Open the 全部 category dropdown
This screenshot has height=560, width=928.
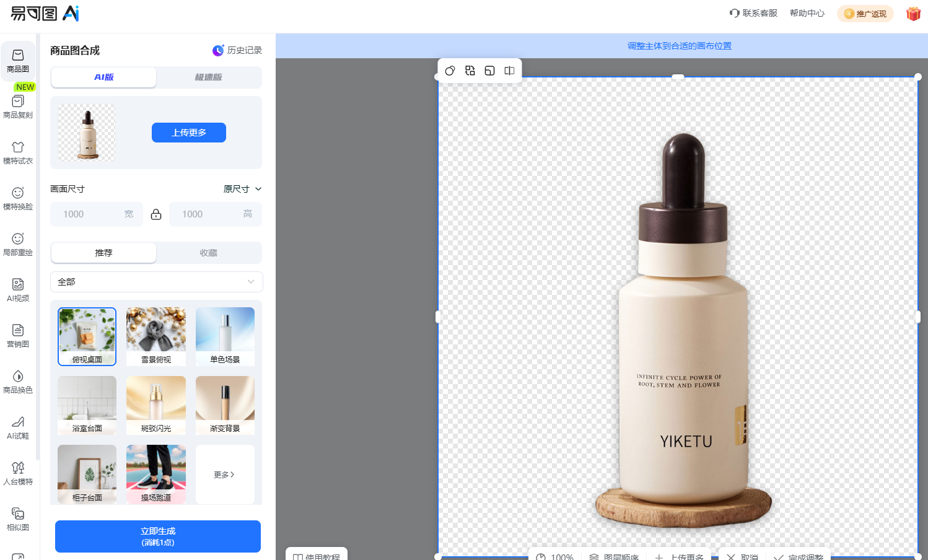[x=157, y=282]
